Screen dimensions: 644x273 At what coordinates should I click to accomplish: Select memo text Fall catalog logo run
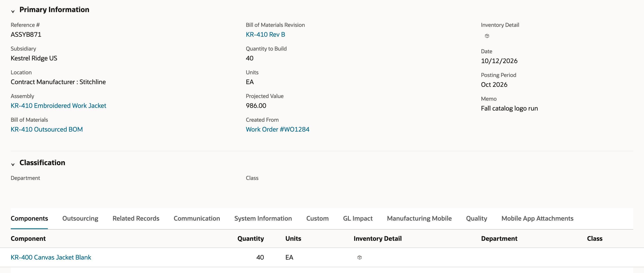click(509, 108)
